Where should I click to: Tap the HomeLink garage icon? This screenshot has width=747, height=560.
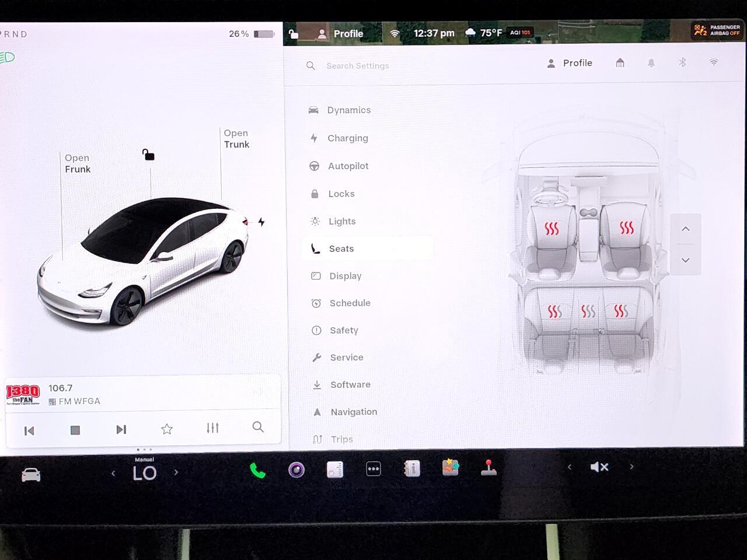click(x=620, y=62)
